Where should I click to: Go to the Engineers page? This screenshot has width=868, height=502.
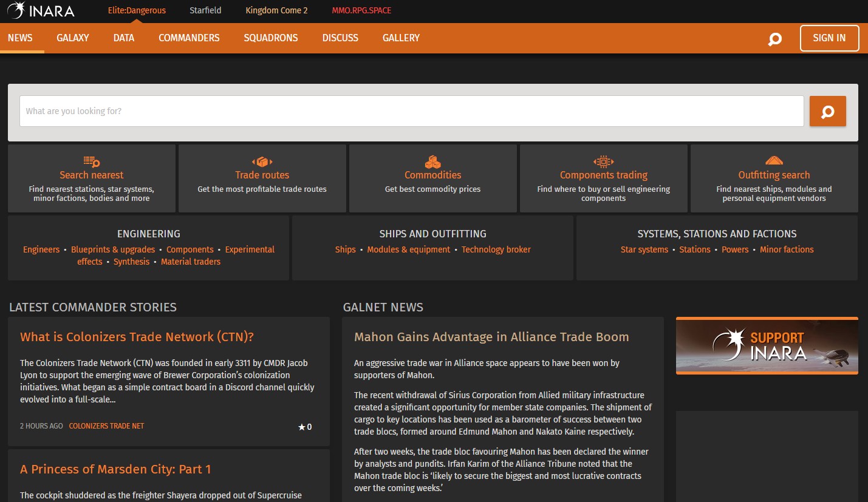41,249
